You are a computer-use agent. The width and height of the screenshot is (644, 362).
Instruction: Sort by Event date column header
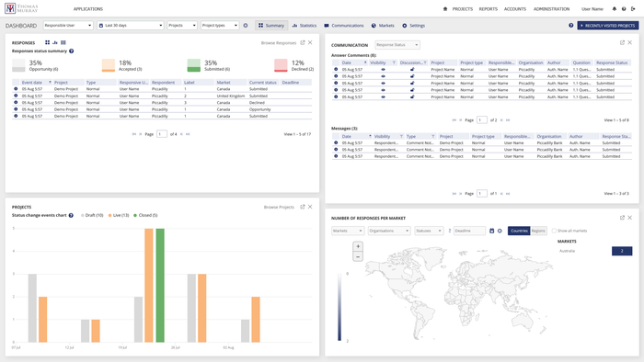(32, 83)
